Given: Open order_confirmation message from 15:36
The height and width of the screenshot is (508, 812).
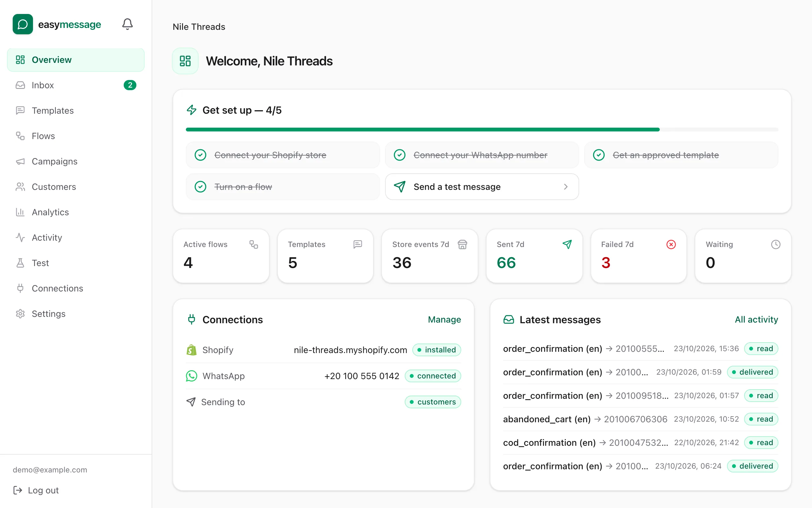Looking at the screenshot, I should pyautogui.click(x=640, y=349).
